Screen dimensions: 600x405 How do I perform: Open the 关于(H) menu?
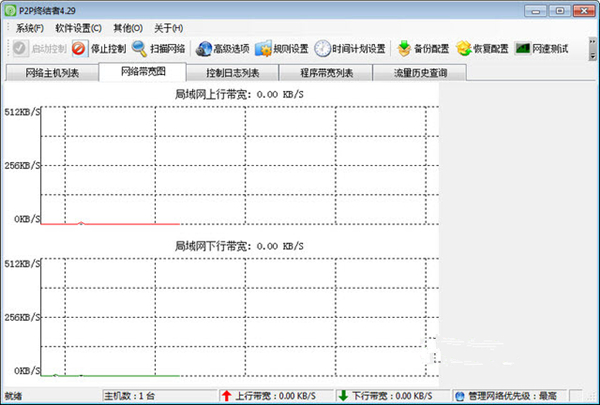169,28
